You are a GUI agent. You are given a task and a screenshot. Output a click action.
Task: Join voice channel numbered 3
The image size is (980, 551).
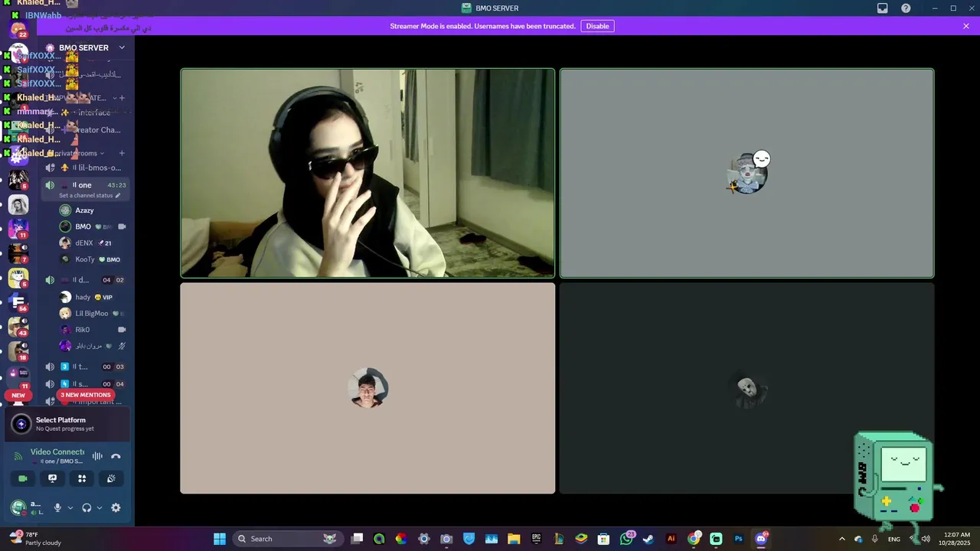pyautogui.click(x=84, y=367)
